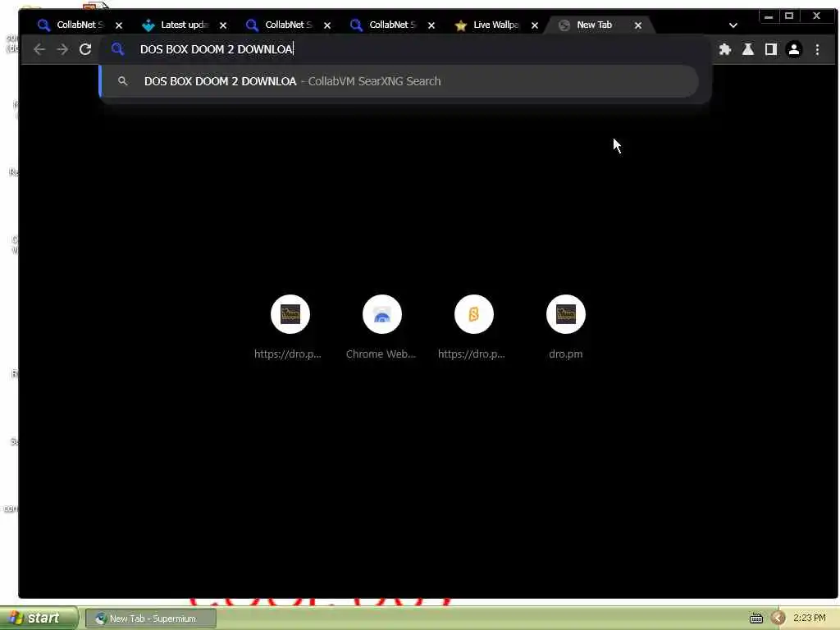Open the Chrome Labs flask icon

pyautogui.click(x=748, y=49)
